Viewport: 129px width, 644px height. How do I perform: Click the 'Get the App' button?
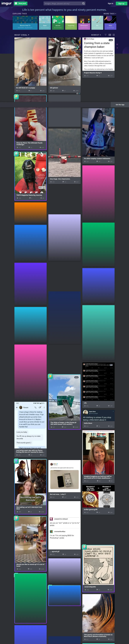click(x=120, y=105)
